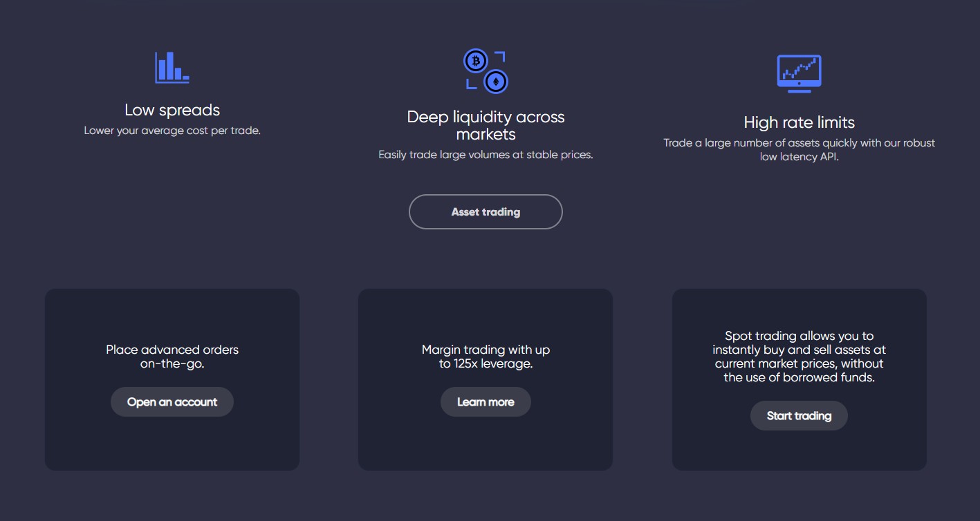
Task: Click 'Lower your average cost per trade.' text
Action: (x=172, y=131)
